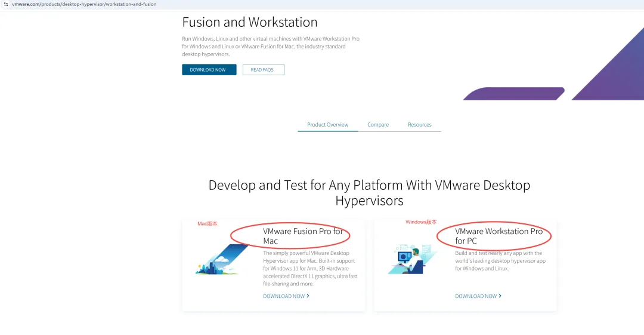
Task: Click the Fusion Pro description paragraph
Action: [310, 268]
